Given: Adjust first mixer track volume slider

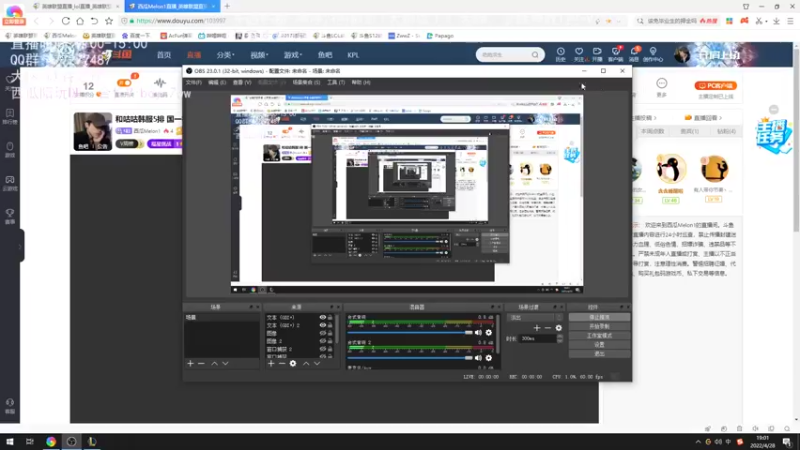Looking at the screenshot, I should [410, 333].
